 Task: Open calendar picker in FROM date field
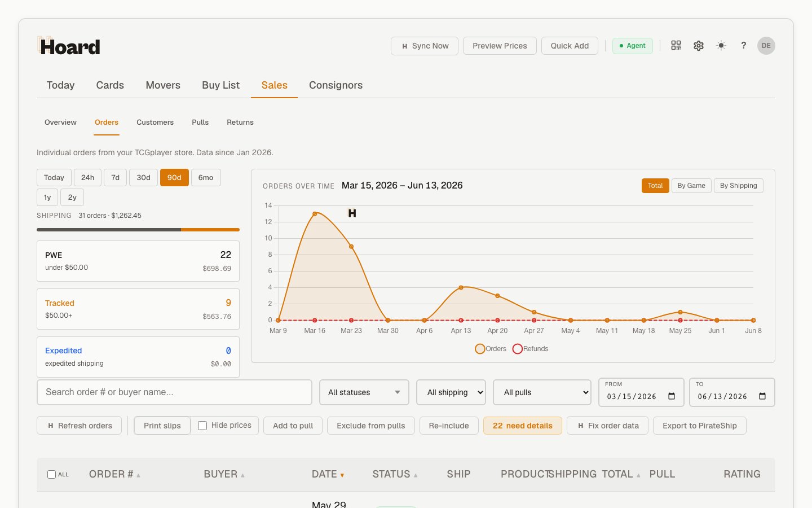coord(672,396)
